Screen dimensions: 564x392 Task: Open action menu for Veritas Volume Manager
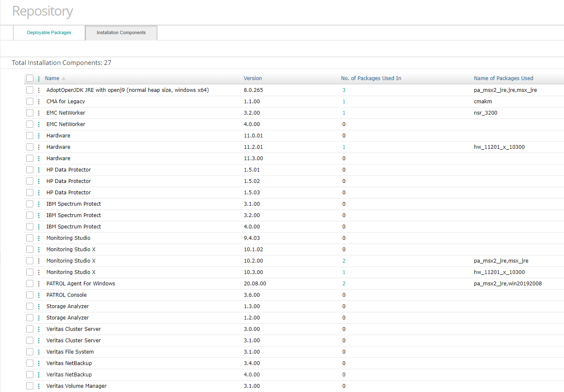[39, 386]
